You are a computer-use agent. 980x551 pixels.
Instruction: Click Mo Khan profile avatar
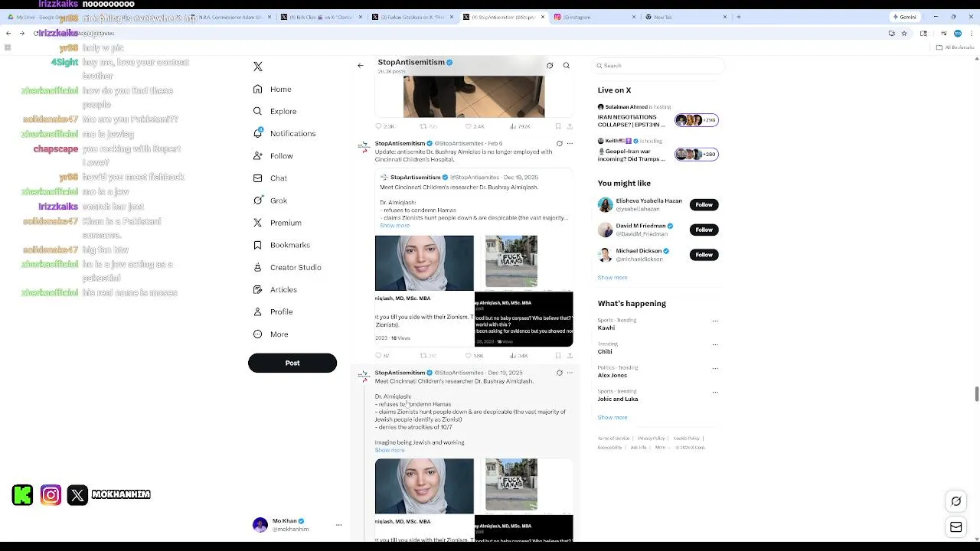(x=260, y=525)
